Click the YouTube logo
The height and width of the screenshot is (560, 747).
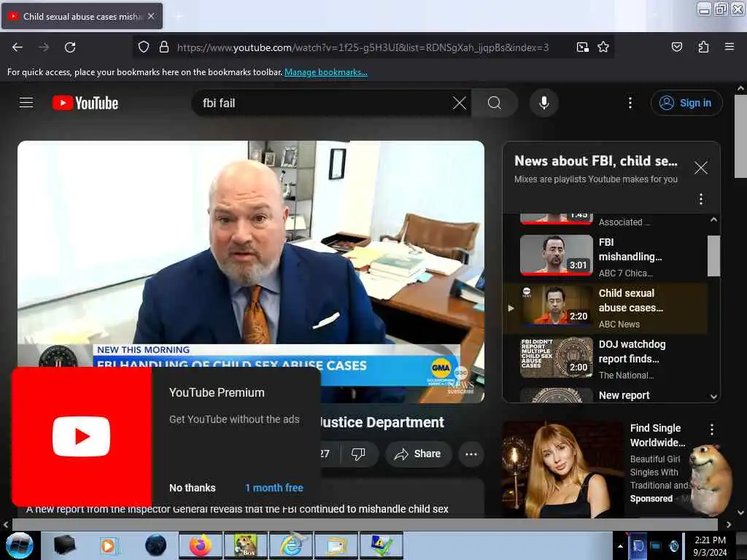coord(85,103)
